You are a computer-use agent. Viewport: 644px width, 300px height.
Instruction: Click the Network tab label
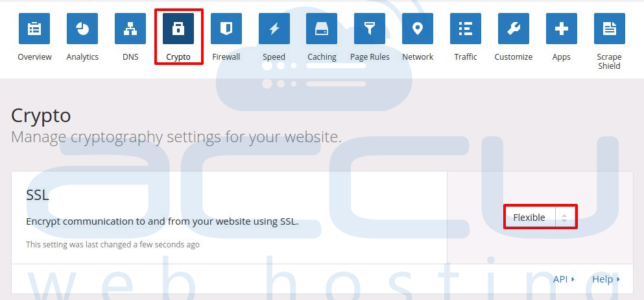point(418,56)
